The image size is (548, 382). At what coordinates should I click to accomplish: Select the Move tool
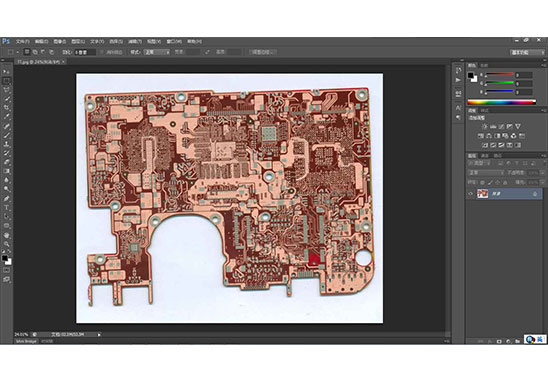[7, 72]
